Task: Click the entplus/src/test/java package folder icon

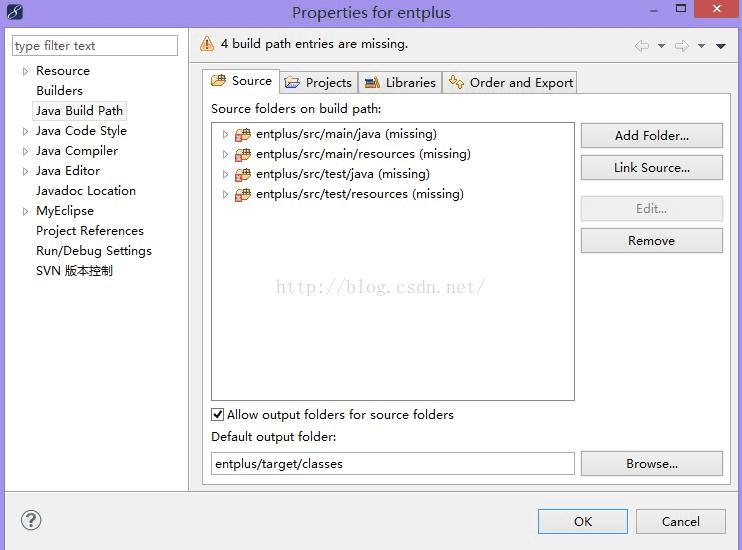Action: click(243, 174)
